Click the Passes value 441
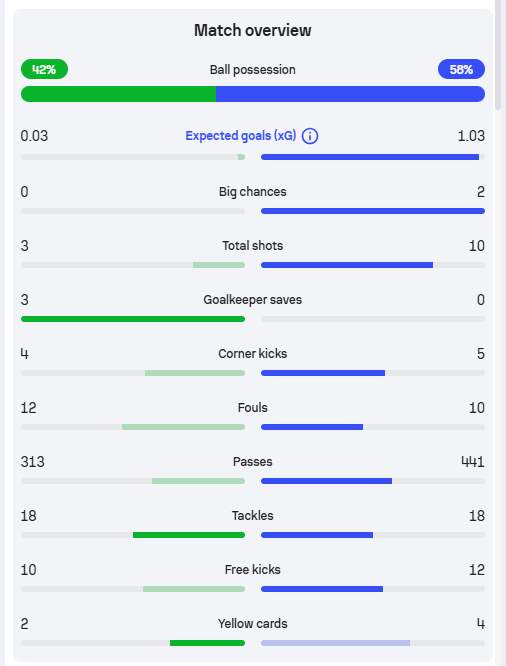Viewport: 506px width, 666px height. click(x=472, y=462)
